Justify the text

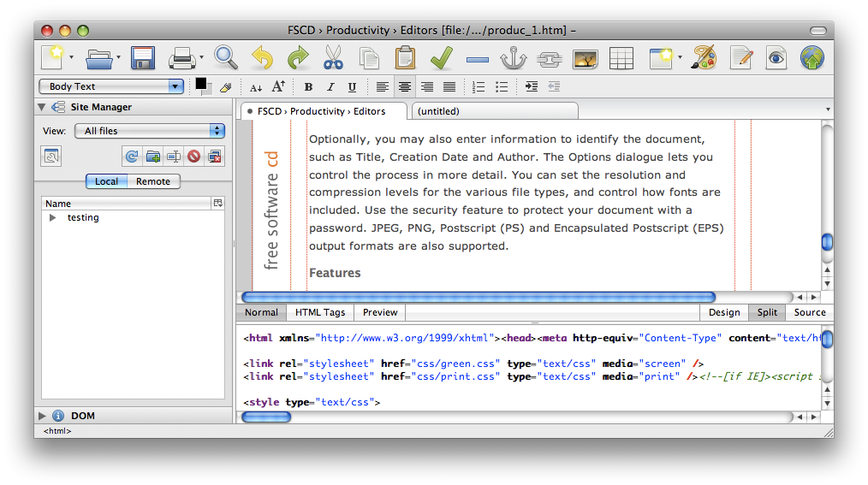click(x=449, y=87)
